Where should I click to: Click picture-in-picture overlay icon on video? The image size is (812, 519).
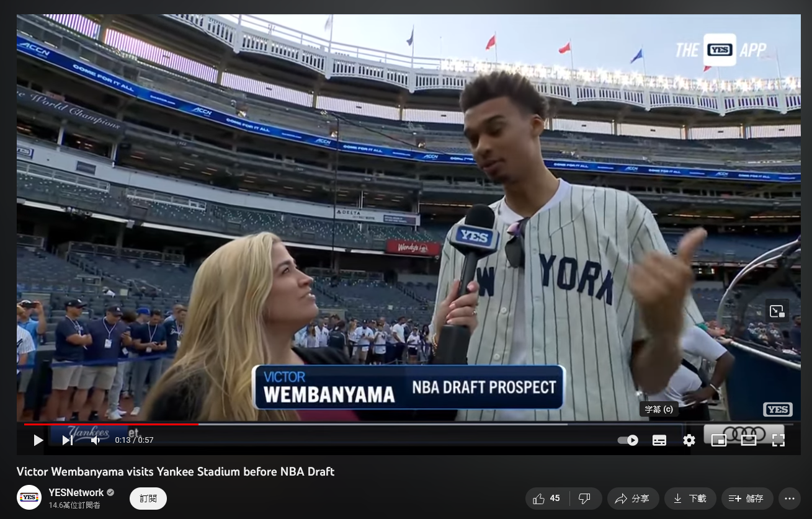point(777,311)
